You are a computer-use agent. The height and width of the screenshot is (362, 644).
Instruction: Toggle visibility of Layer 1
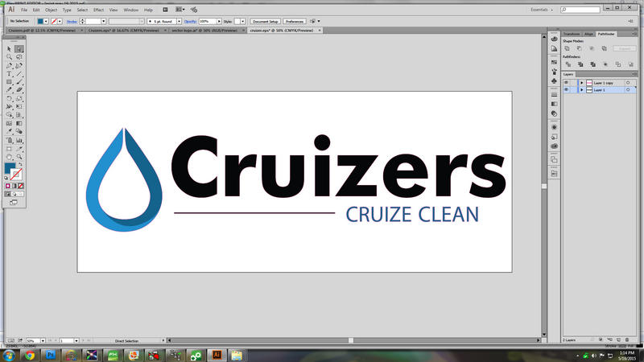(567, 90)
